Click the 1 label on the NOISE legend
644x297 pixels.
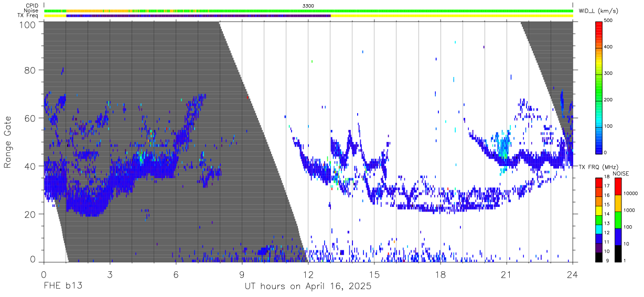pos(624,260)
